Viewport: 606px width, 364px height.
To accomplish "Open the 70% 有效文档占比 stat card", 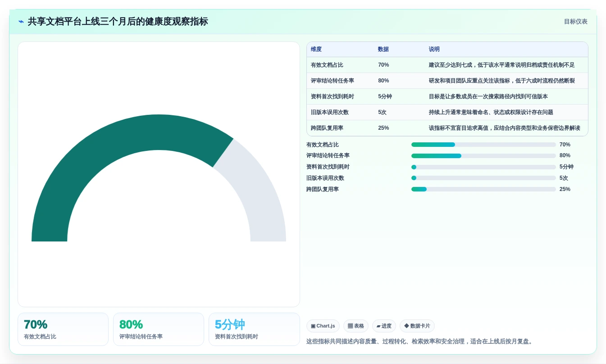I will [x=63, y=329].
